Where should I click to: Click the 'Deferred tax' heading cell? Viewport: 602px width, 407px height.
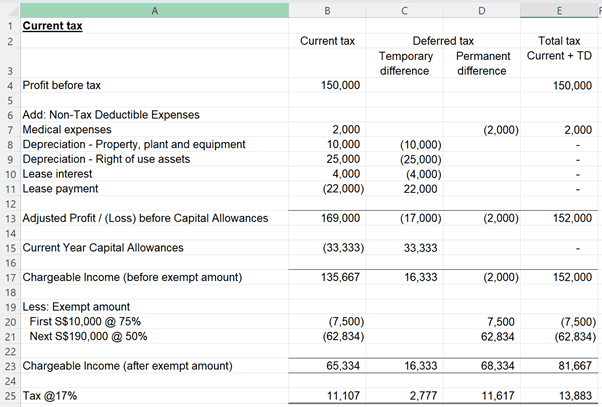(443, 41)
